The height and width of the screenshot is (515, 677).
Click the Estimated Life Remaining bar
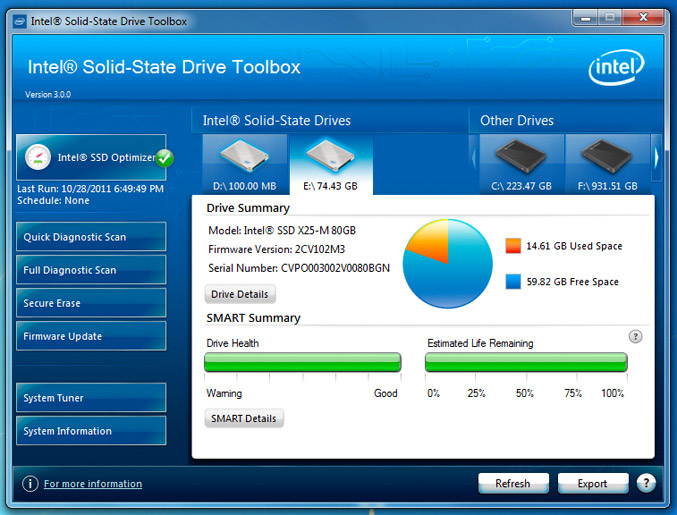pyautogui.click(x=526, y=362)
